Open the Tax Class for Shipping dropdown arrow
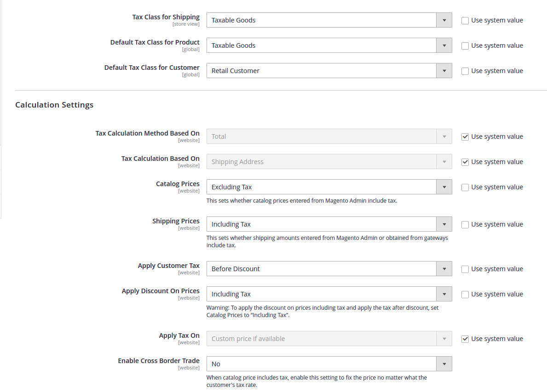The width and height of the screenshot is (547, 392). pos(443,20)
